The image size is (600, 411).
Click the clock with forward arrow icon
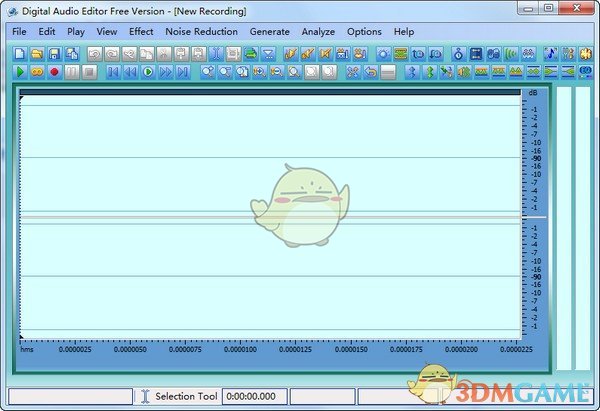418,54
